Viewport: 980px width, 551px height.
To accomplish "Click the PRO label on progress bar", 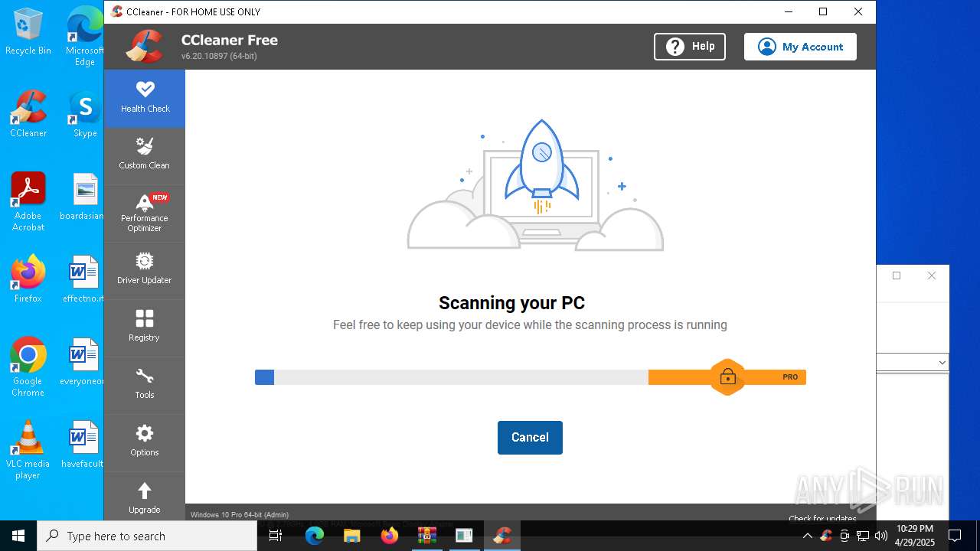I will click(x=790, y=377).
